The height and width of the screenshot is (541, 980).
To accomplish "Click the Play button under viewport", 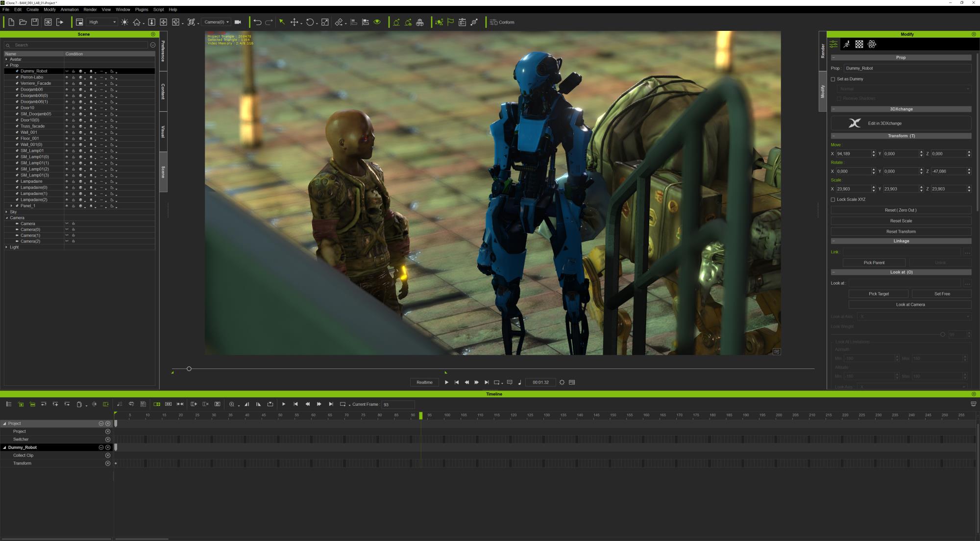I will click(x=446, y=382).
